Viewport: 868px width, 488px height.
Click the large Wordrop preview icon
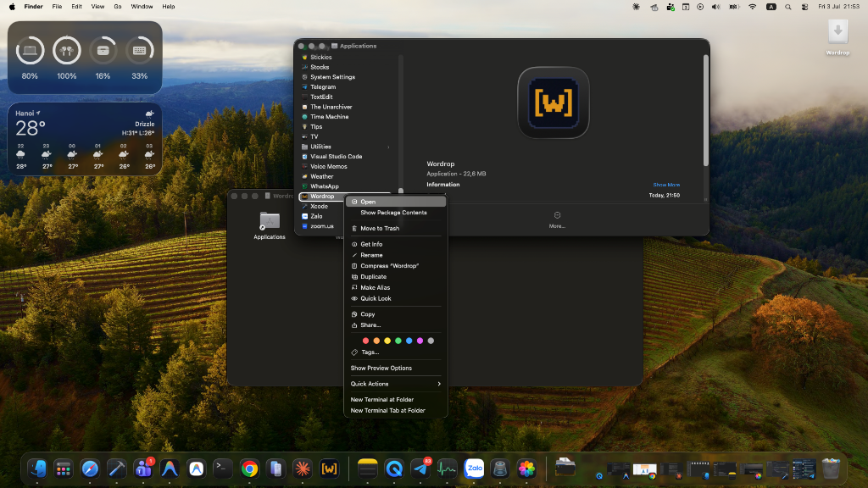553,103
